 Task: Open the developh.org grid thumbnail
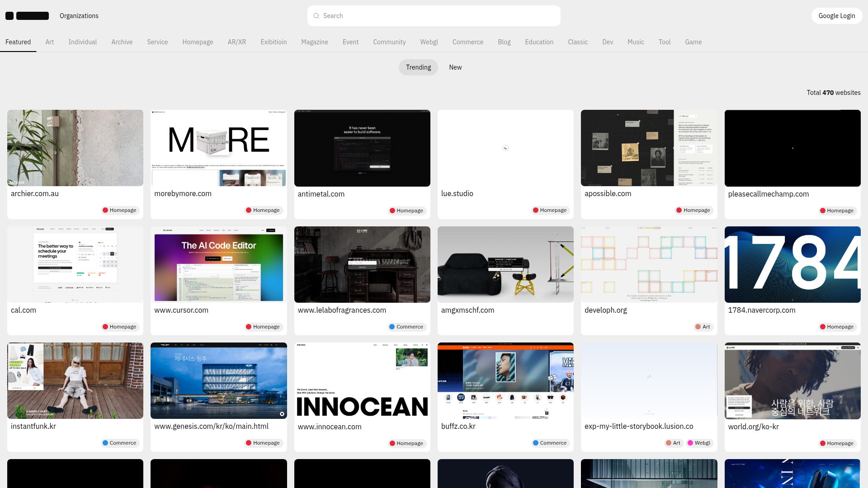(649, 264)
